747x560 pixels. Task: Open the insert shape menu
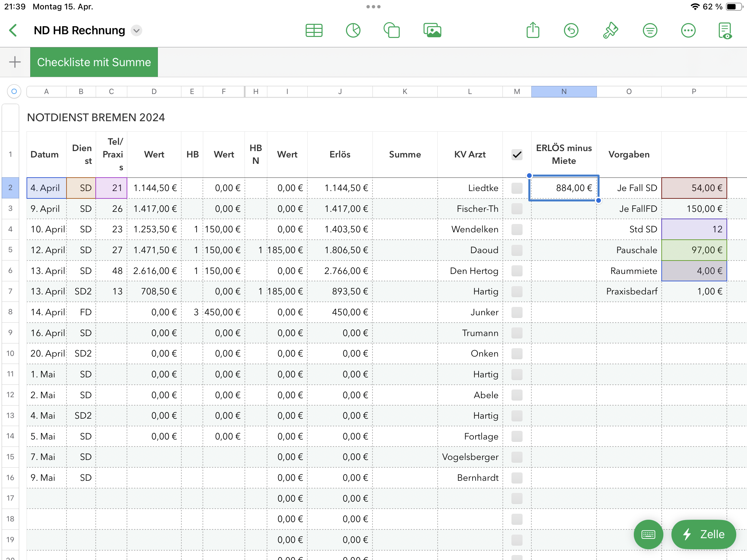point(392,30)
